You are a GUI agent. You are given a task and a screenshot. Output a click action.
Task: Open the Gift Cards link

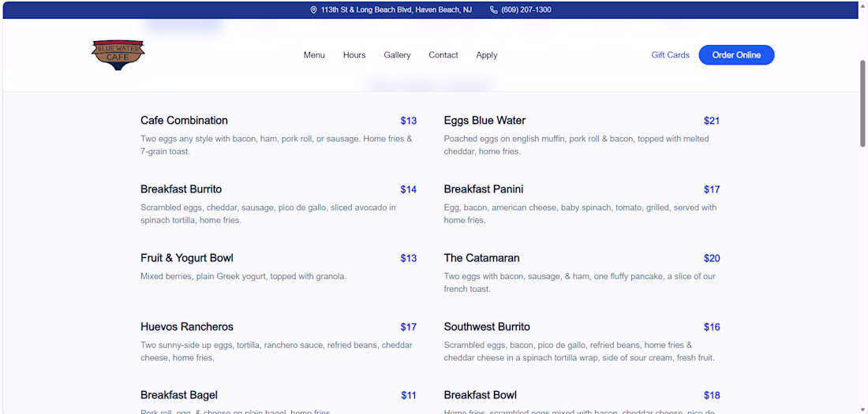click(x=671, y=54)
